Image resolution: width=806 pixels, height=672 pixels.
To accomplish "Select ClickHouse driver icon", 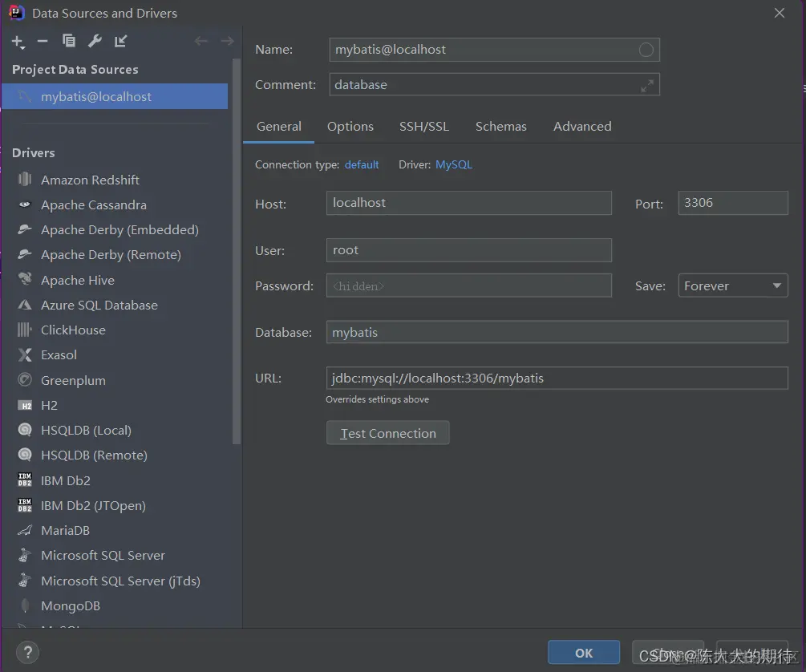I will click(x=25, y=330).
